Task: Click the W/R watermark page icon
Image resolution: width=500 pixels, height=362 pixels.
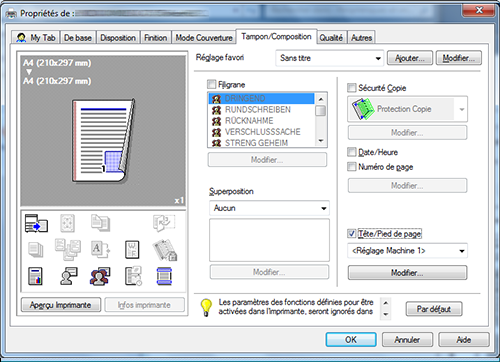Action: click(x=132, y=250)
